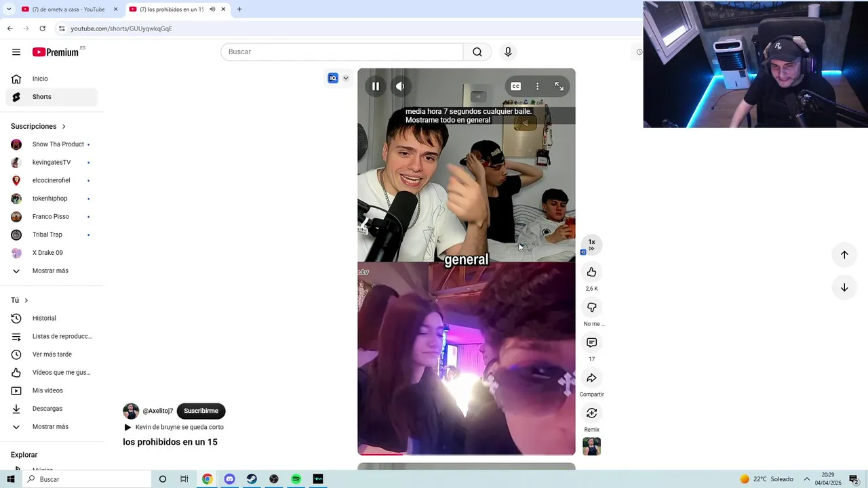
Task: Expand the Suscripciones section
Action: click(39, 126)
